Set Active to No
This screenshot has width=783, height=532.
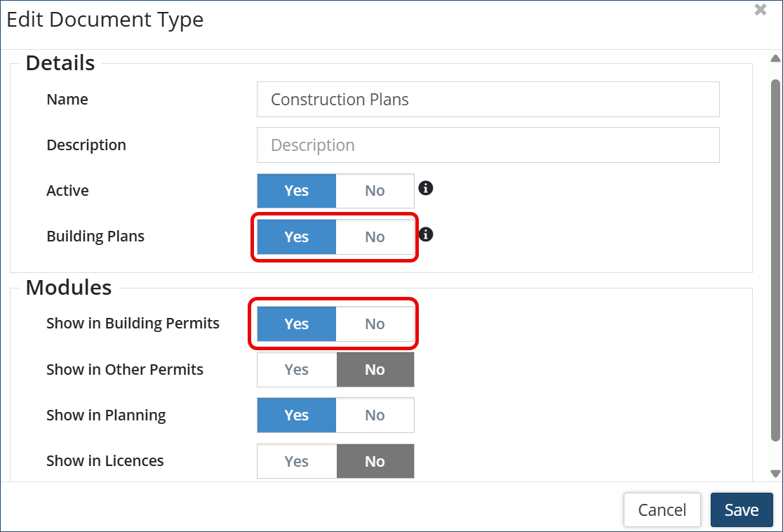pyautogui.click(x=375, y=191)
